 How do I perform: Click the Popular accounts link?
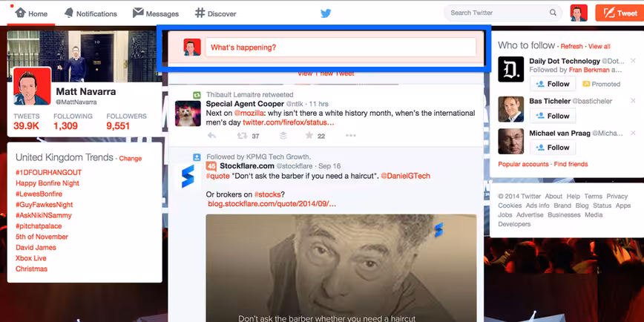(523, 164)
